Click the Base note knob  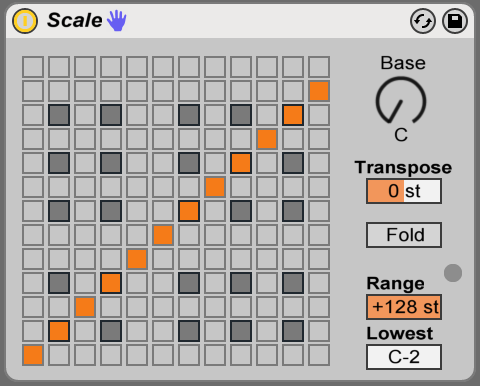[x=401, y=101]
